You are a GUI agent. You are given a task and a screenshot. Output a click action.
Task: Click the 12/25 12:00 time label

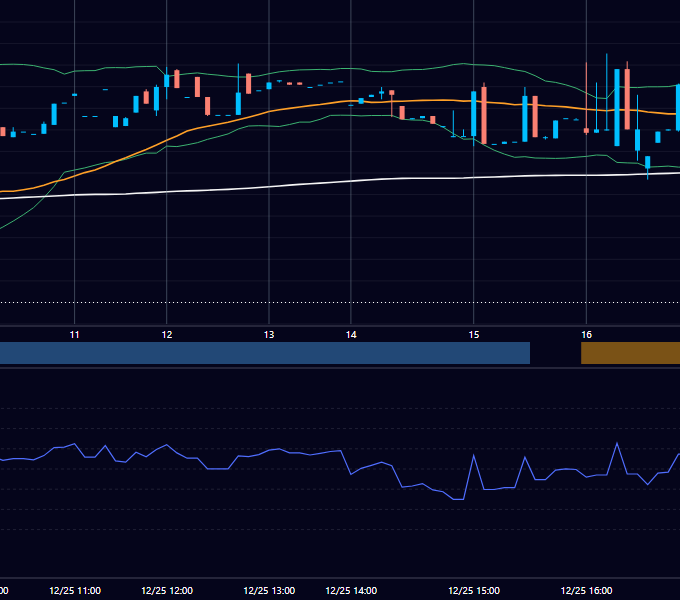coord(167,590)
